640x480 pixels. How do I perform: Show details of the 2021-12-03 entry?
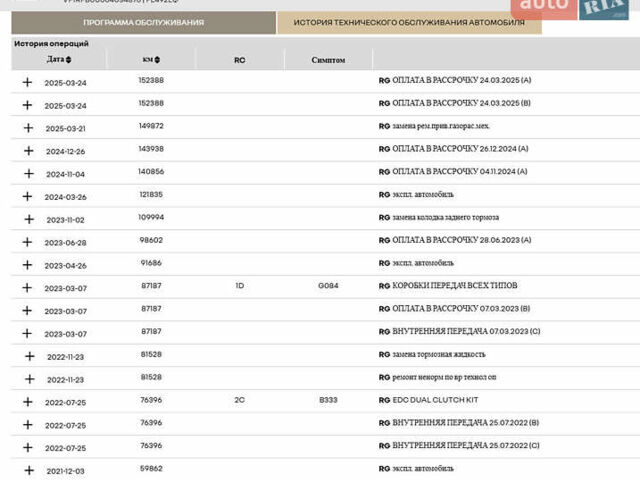tap(28, 469)
